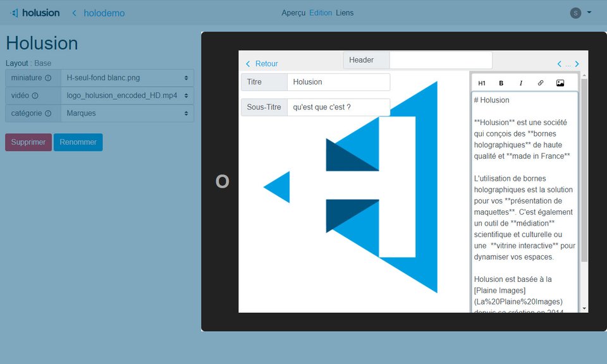607x364 pixels.
Task: Apply italic formatting in the editor
Action: (x=520, y=83)
